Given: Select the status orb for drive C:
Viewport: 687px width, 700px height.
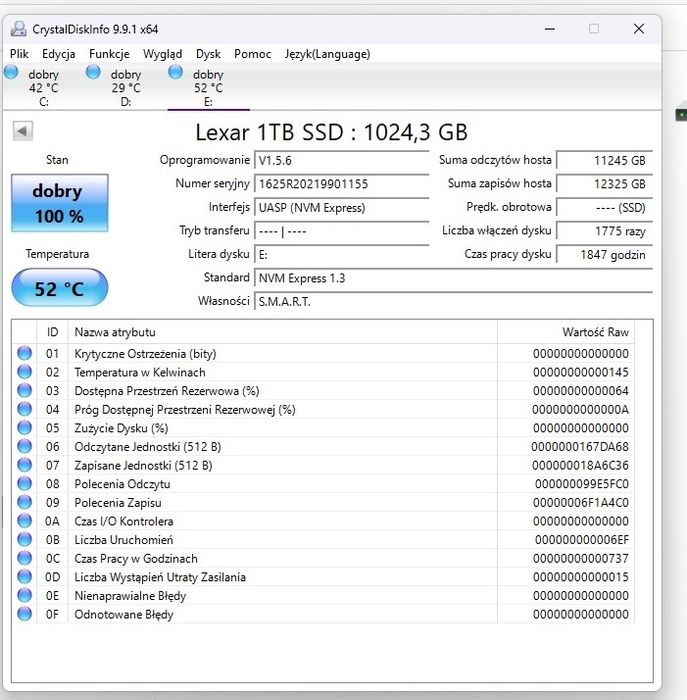Looking at the screenshot, I should (x=11, y=72).
